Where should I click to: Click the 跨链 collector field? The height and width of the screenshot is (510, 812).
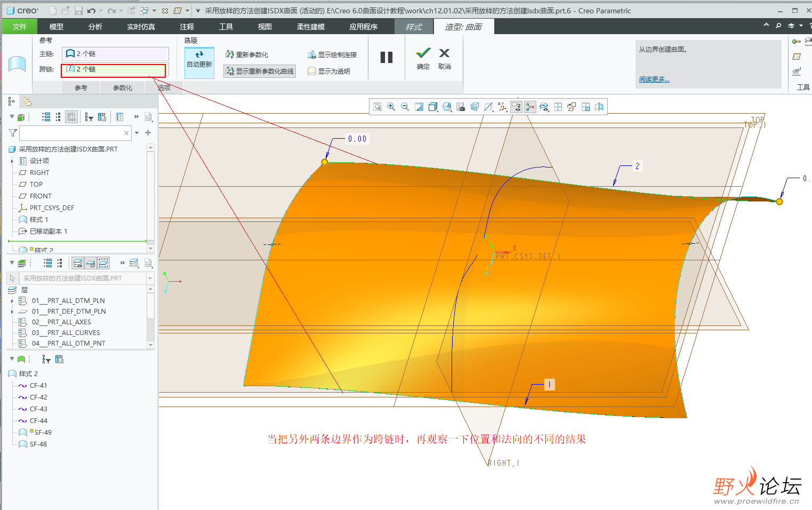point(114,69)
